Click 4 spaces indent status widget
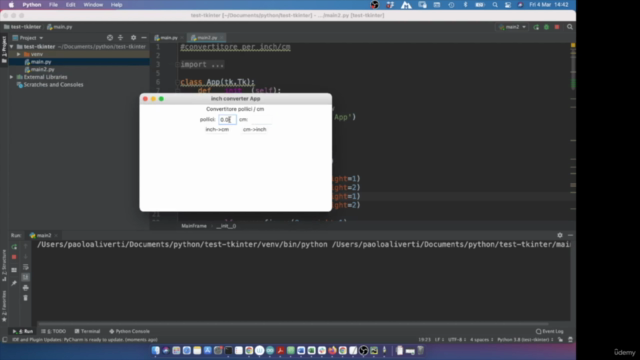This screenshot has width=640, height=360. click(x=481, y=340)
